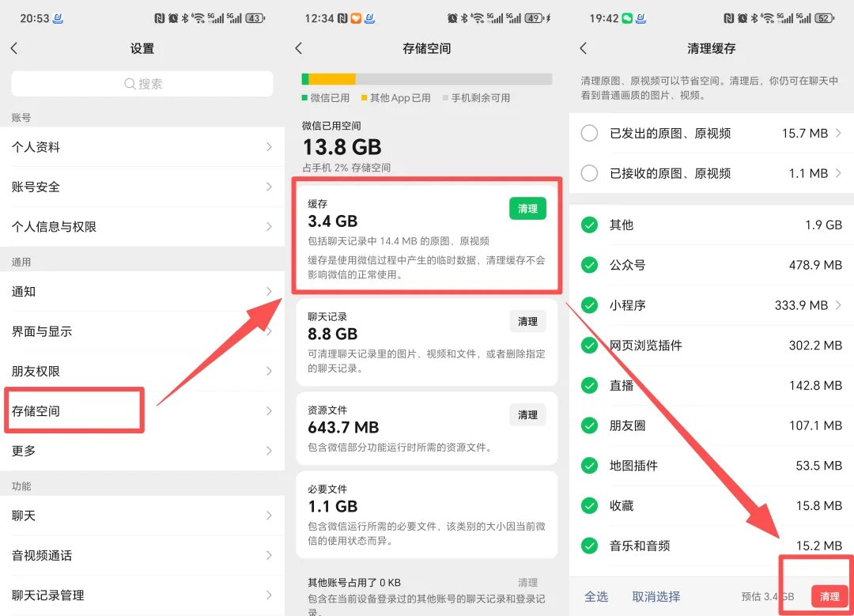Tap the 搜索 input field
This screenshot has height=616, width=854.
pos(142,84)
